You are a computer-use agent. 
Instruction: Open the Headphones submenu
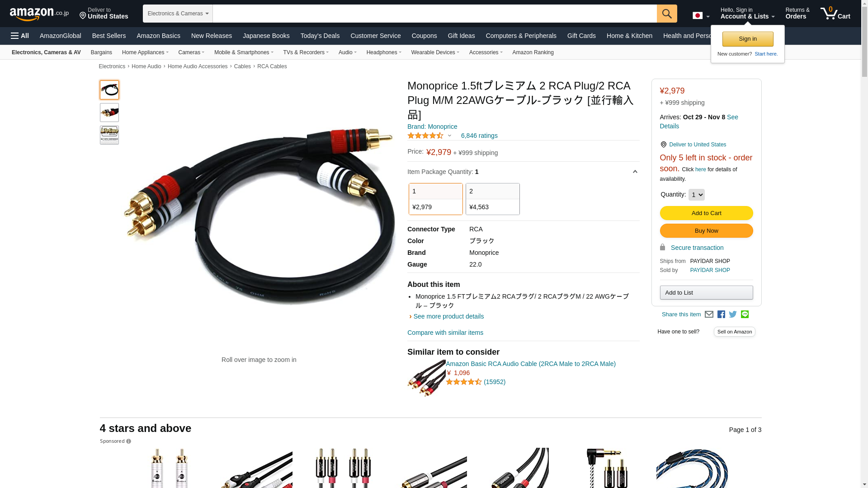[384, 52]
